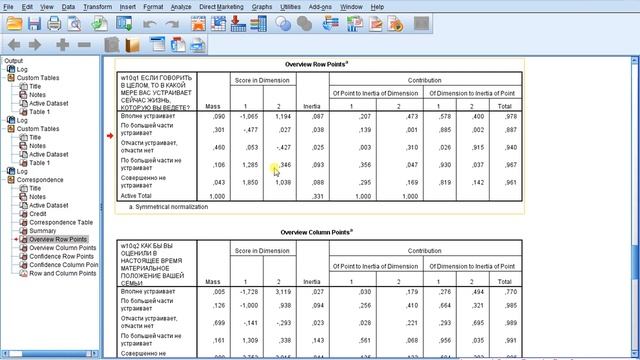640x360 pixels.
Task: Click the Insert Heading window icon
Action: pyautogui.click(x=157, y=44)
